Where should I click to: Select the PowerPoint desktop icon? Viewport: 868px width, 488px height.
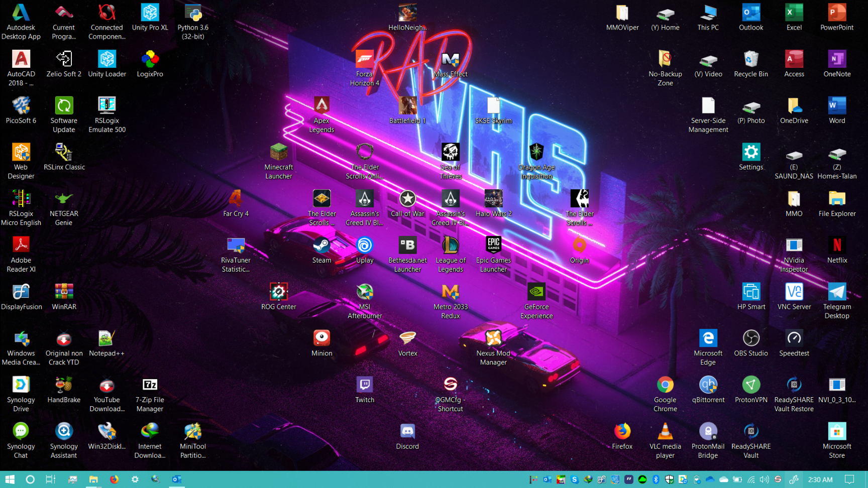837,17
